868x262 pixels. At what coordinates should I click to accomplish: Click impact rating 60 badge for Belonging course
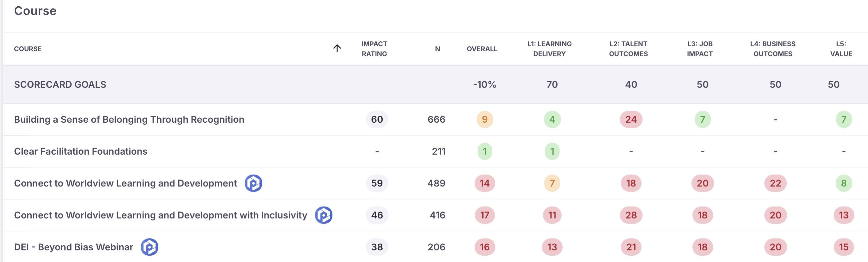coord(377,119)
